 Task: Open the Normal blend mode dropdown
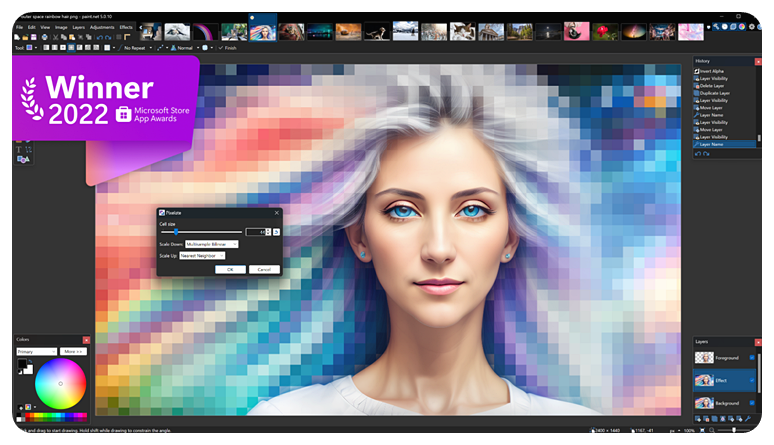185,48
